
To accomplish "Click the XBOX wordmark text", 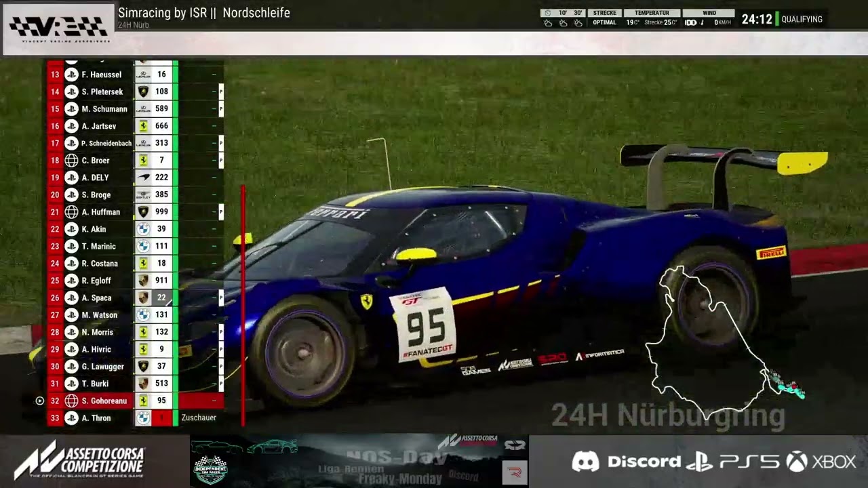I will (x=834, y=462).
